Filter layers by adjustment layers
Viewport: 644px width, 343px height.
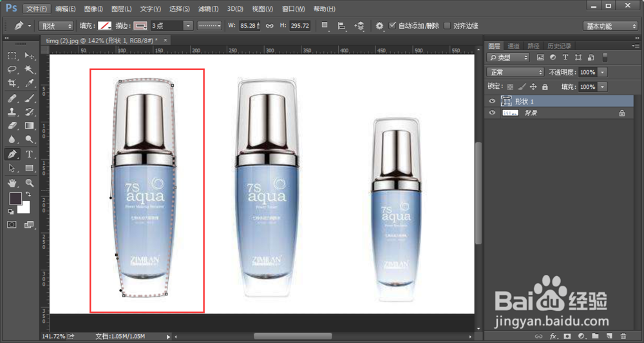553,57
